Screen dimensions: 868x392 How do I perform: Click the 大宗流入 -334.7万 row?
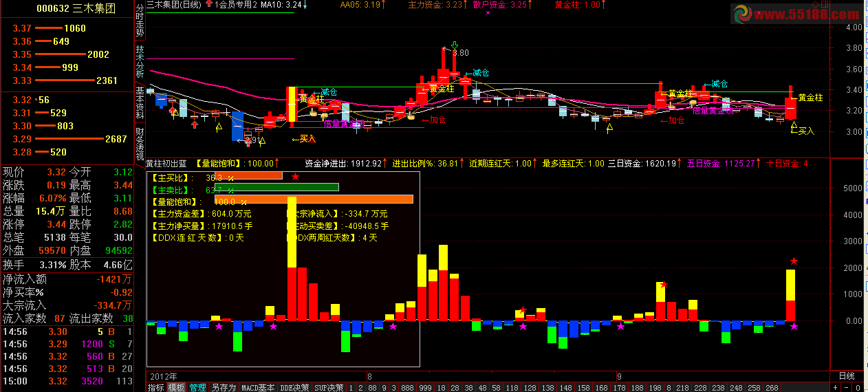[x=66, y=305]
